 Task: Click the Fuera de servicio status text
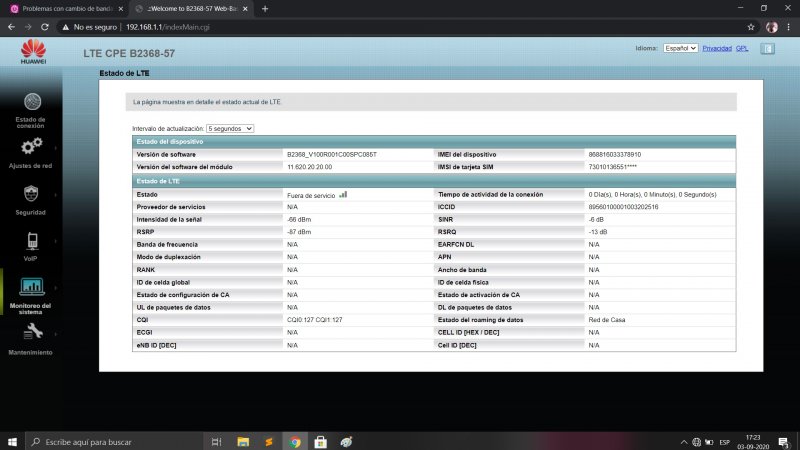pyautogui.click(x=311, y=195)
